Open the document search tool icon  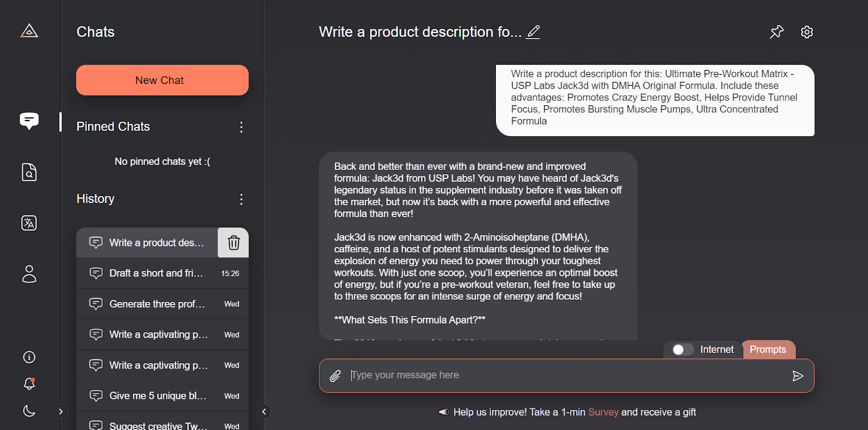coord(29,172)
